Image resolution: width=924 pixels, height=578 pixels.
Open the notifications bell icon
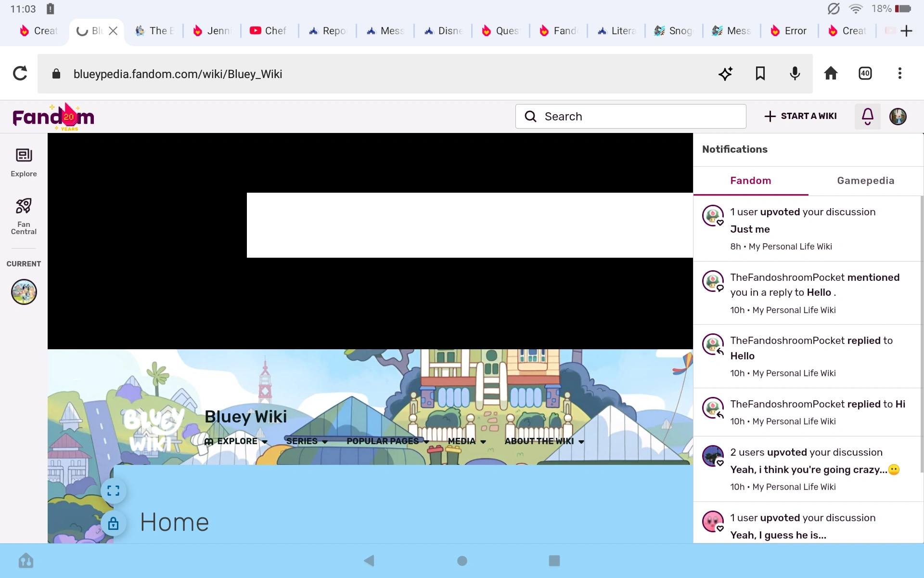point(867,116)
